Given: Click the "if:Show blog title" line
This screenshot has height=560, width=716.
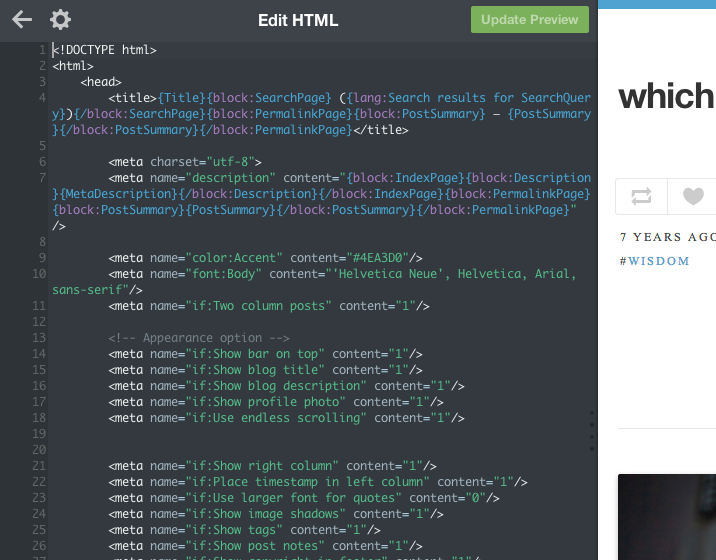Looking at the screenshot, I should point(265,370).
